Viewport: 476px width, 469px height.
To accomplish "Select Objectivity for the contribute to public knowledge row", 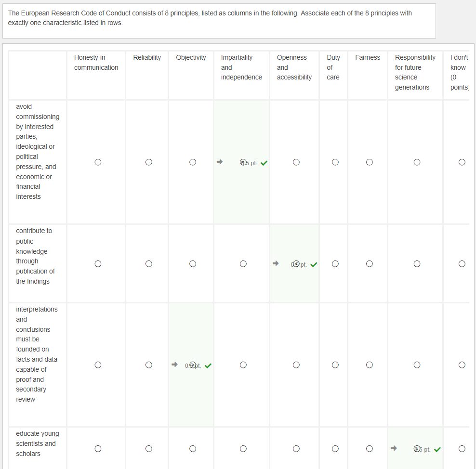I will [193, 264].
